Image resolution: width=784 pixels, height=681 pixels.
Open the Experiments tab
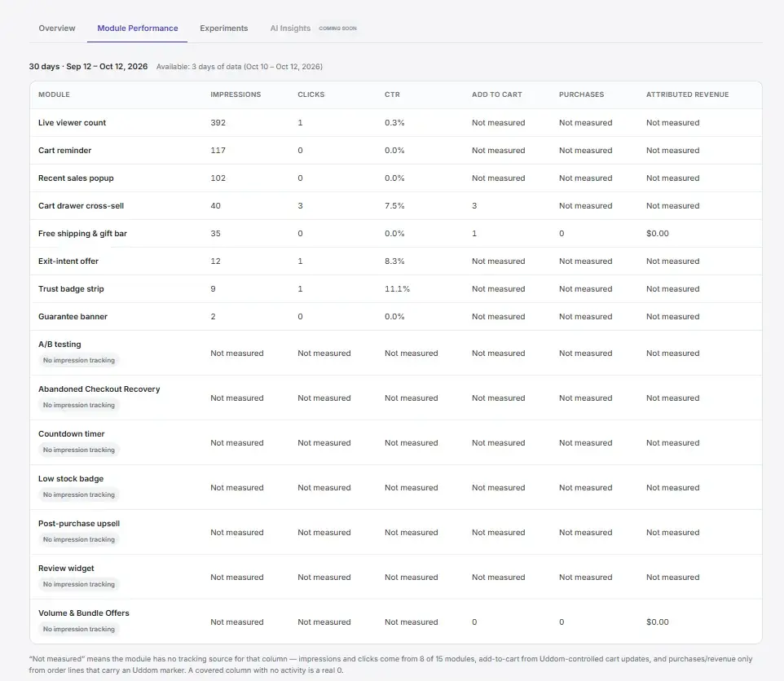point(223,28)
